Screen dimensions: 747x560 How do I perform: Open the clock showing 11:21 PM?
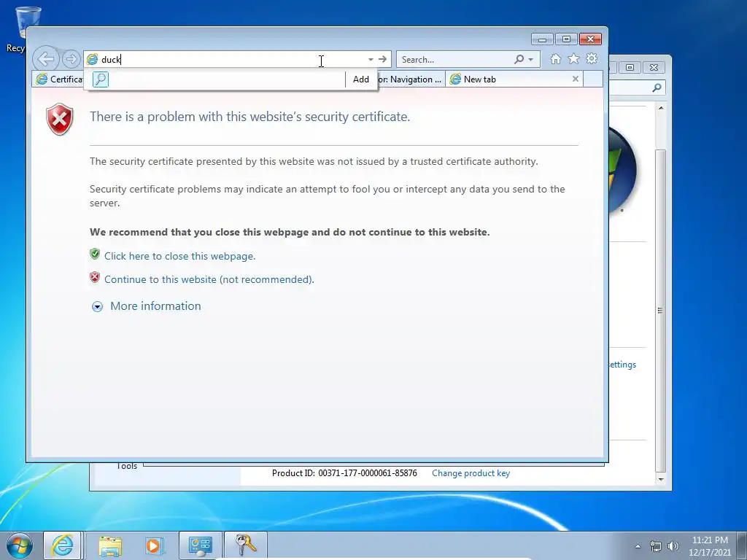[x=709, y=546]
